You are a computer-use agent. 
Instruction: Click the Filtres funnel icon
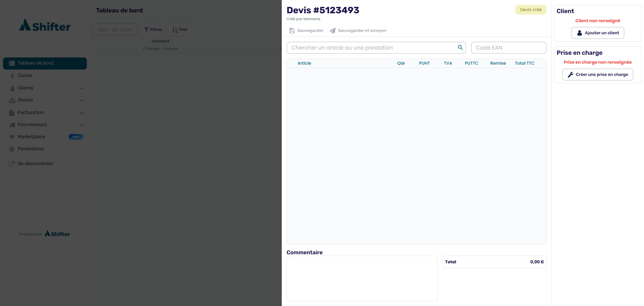tap(147, 30)
